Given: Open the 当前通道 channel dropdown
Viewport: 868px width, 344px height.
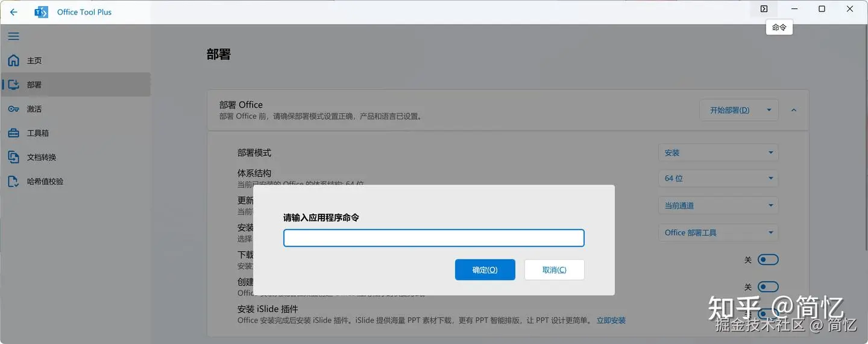Looking at the screenshot, I should (718, 205).
